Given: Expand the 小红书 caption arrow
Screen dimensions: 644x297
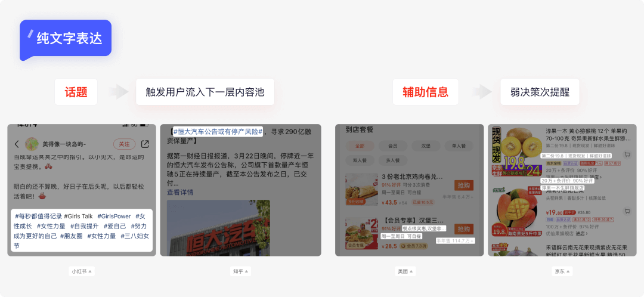Looking at the screenshot, I should [x=90, y=271].
